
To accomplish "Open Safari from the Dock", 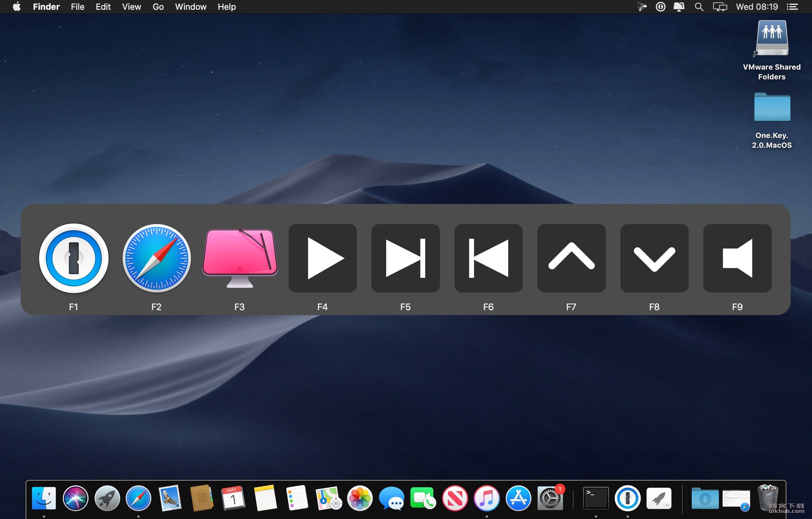I will point(138,498).
